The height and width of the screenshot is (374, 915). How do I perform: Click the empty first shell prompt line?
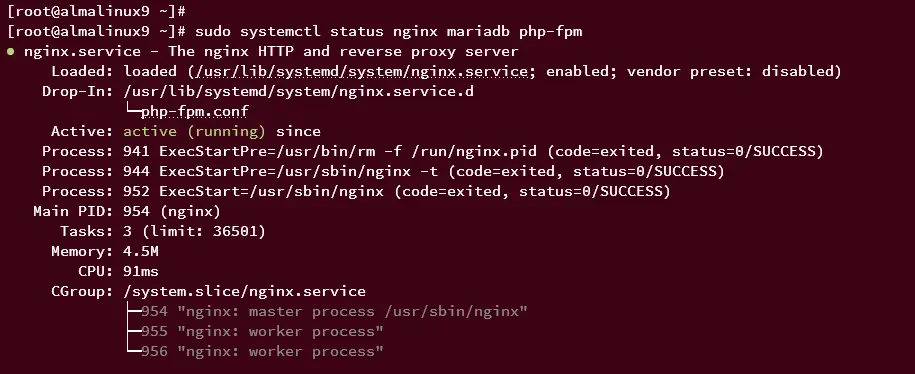[97, 11]
